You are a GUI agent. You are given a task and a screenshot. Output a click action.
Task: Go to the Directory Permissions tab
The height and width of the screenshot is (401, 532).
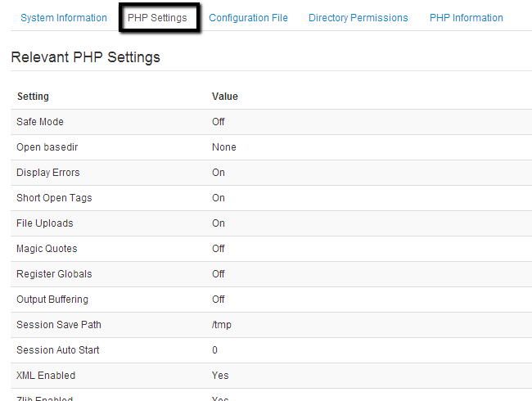tap(358, 18)
